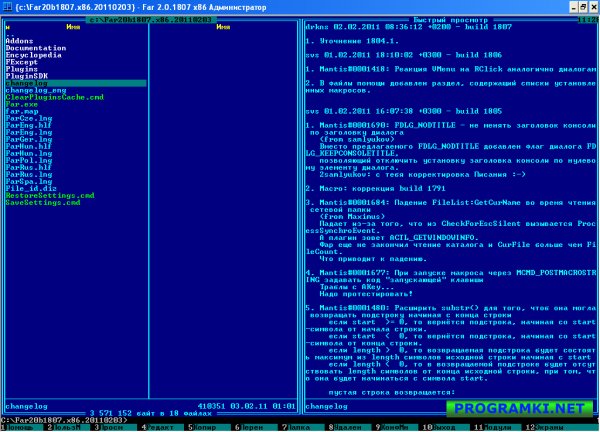Select the FarEng.lng file

(29, 132)
